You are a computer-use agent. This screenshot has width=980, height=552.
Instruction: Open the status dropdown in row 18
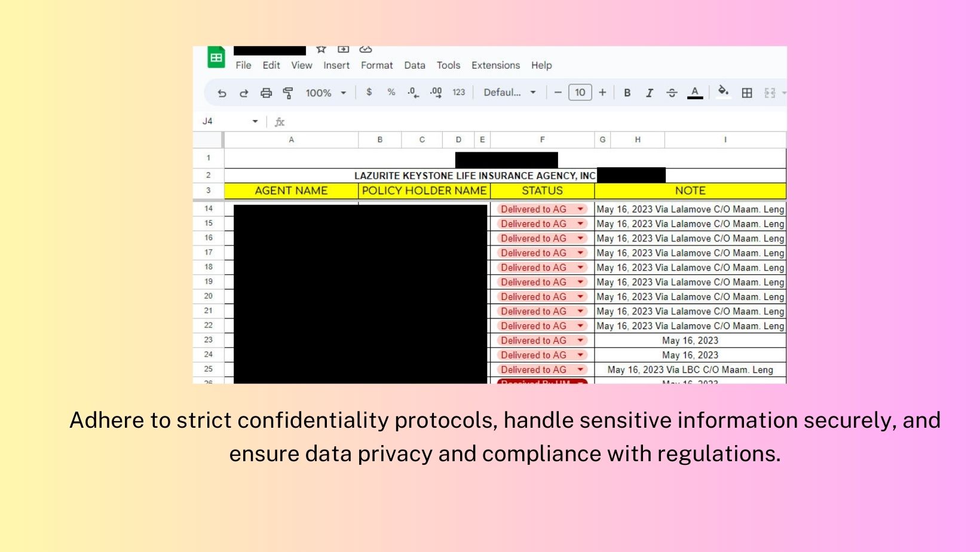(x=580, y=268)
